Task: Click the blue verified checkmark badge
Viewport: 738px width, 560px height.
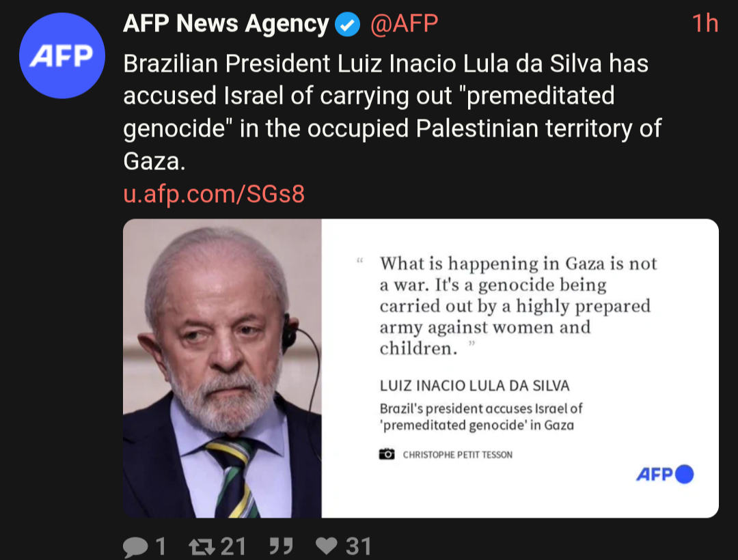Action: (x=347, y=25)
